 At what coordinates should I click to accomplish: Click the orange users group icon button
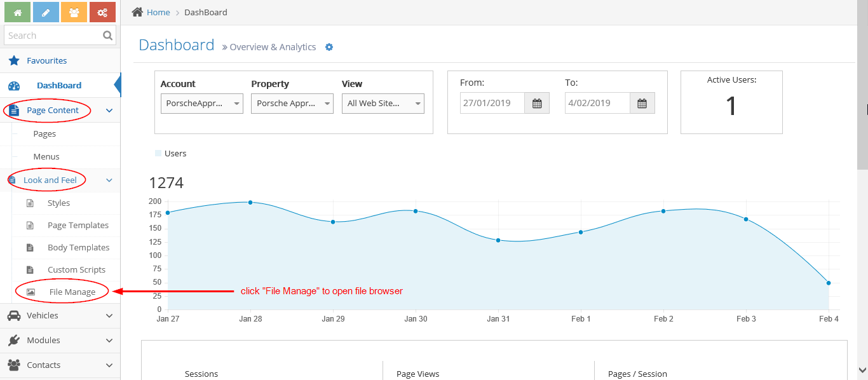74,12
